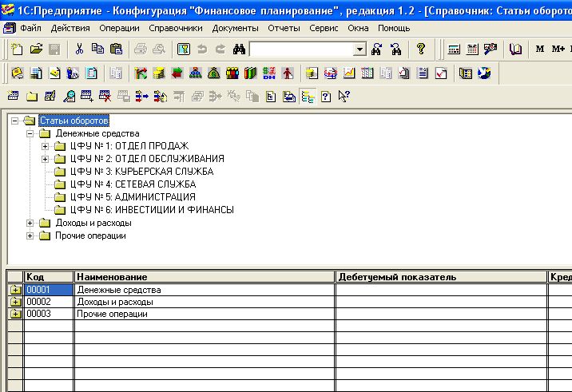This screenshot has height=392, width=572.
Task: Click the new group folder icon in list toolbar
Action: pyautogui.click(x=32, y=97)
